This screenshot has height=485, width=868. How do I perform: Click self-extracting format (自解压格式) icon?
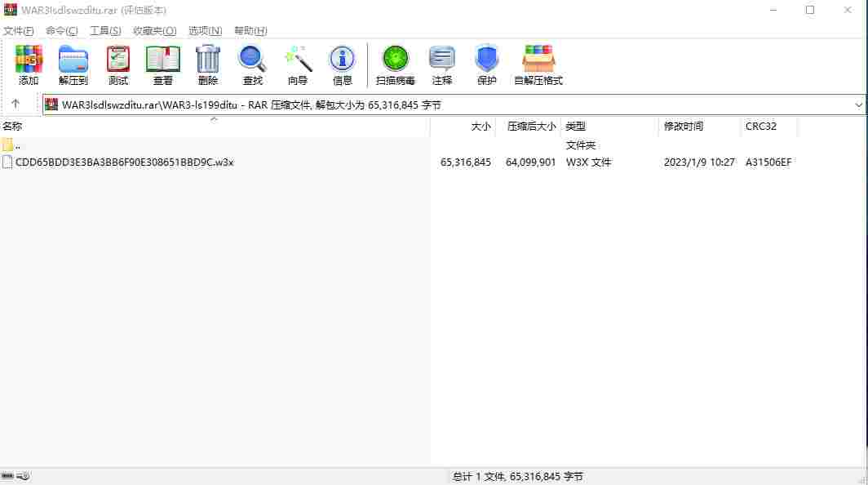tap(538, 65)
